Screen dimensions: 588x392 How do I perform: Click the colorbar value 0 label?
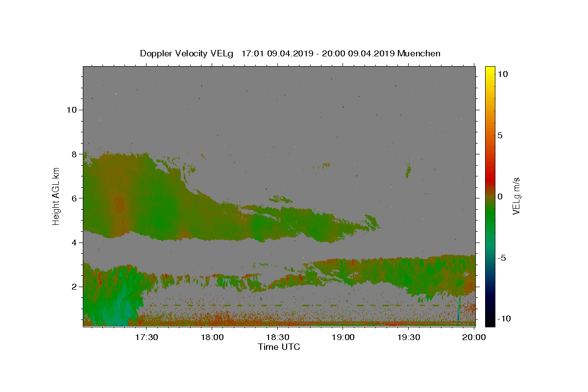tap(500, 196)
